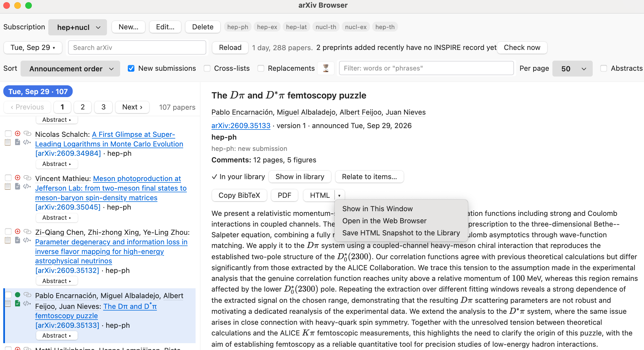This screenshot has height=350, width=644.
Task: Go to page 2 of results
Action: (83, 107)
